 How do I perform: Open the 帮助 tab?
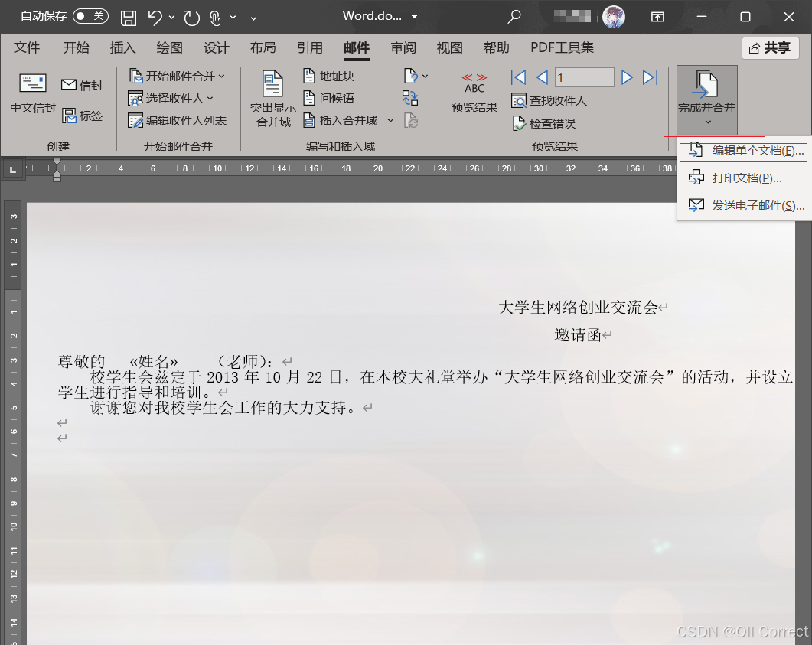point(496,47)
